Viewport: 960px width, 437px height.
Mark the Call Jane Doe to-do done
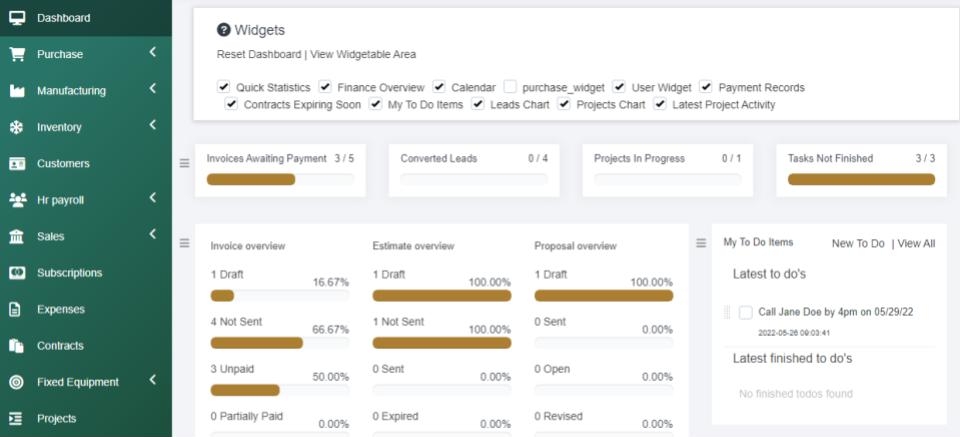tap(746, 312)
